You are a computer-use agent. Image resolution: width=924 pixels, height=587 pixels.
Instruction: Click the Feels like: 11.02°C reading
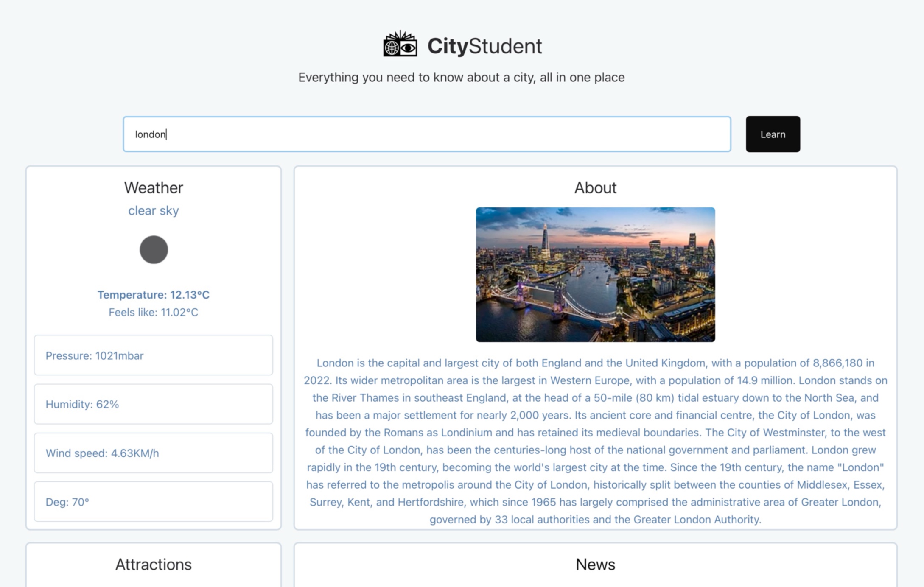[153, 313]
